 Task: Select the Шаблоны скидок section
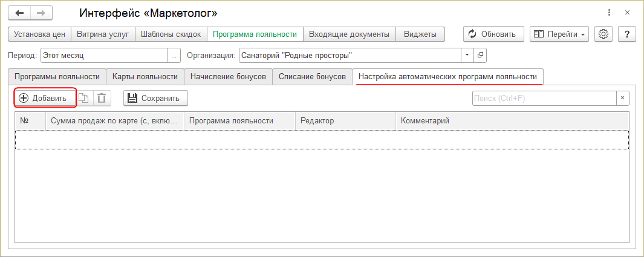click(x=171, y=34)
